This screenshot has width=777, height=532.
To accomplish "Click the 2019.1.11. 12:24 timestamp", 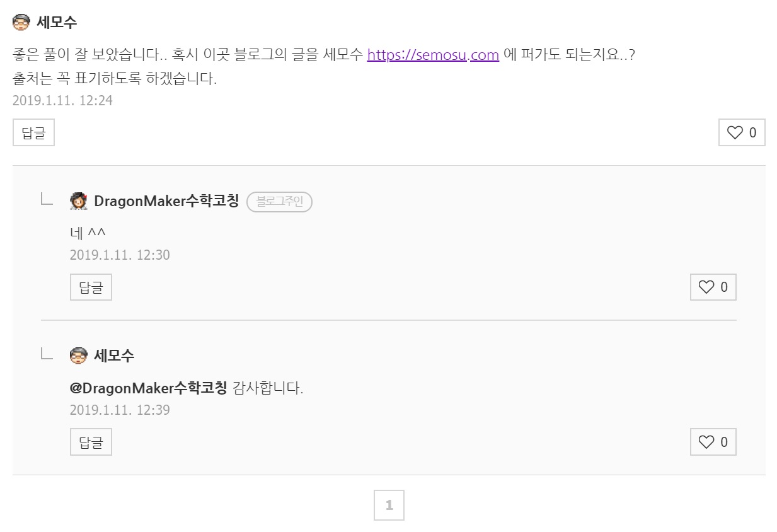I will point(62,100).
